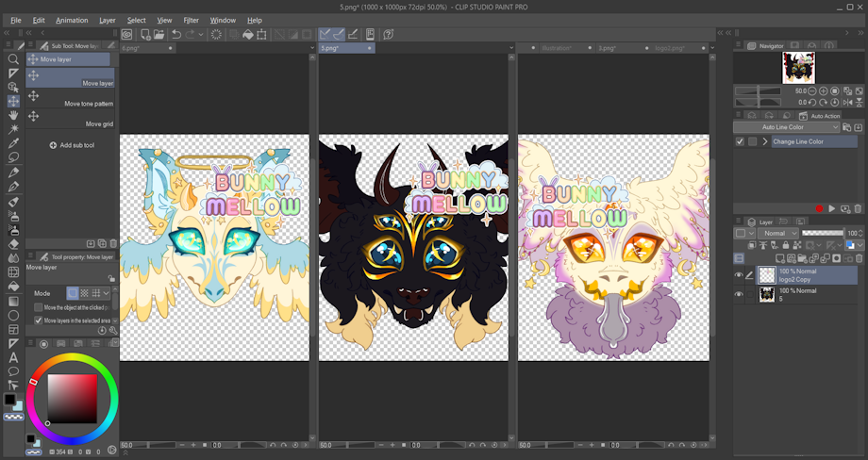Click the Navigator preview thumbnail
The width and height of the screenshot is (868, 460).
coord(798,68)
